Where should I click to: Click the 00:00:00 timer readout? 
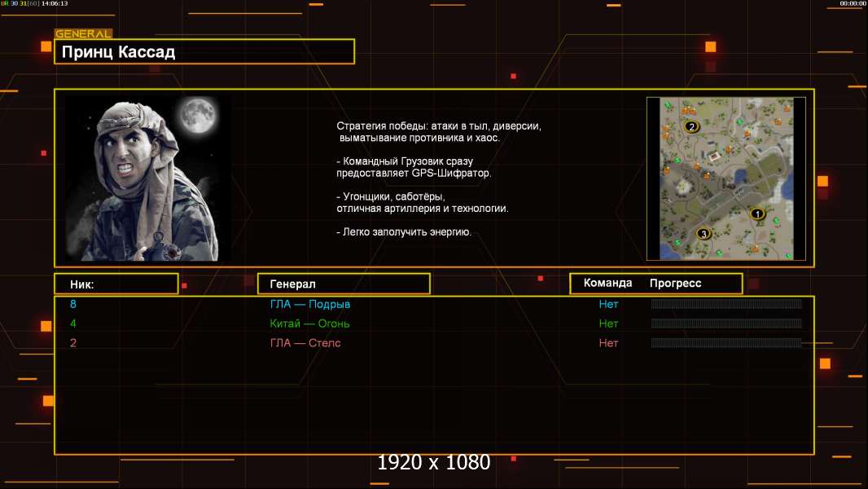coord(853,3)
